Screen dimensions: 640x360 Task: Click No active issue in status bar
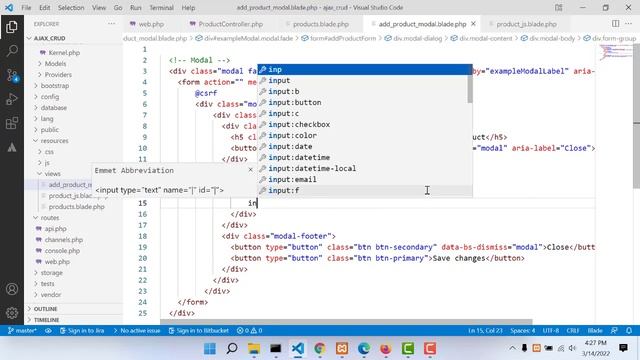[137, 331]
